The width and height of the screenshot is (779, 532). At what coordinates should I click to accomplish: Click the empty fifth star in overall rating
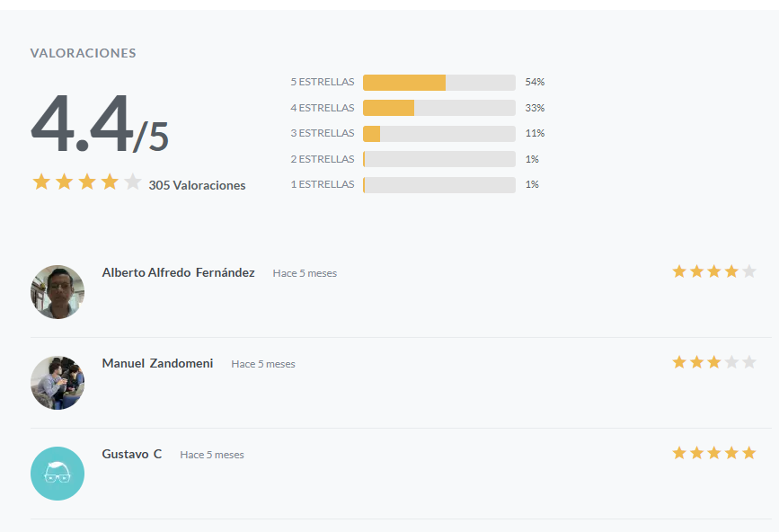pos(133,182)
